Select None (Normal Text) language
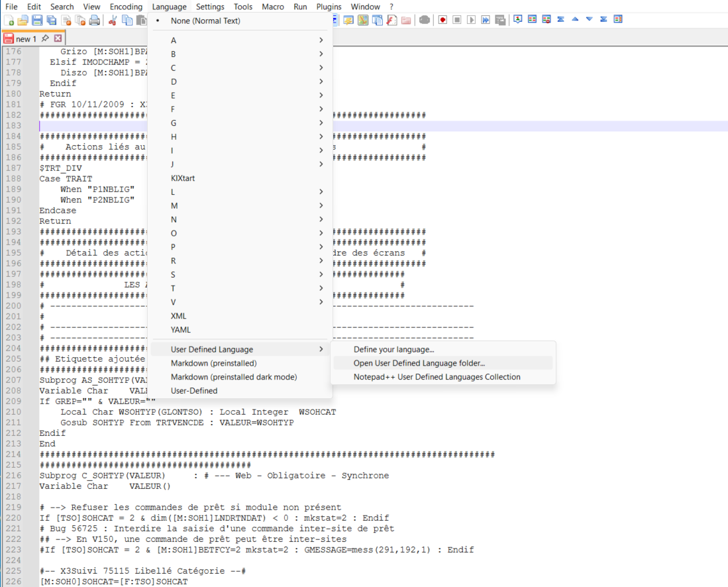The width and height of the screenshot is (728, 587). click(x=205, y=22)
